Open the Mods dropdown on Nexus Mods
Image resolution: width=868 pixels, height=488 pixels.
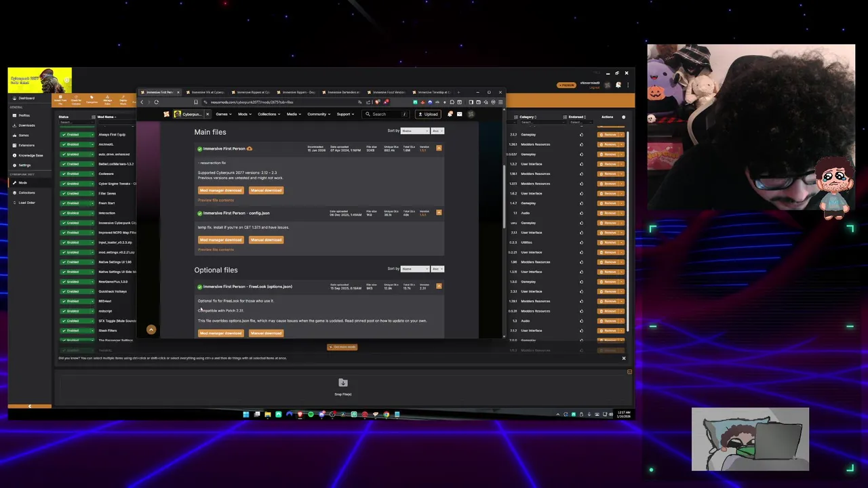pos(244,114)
